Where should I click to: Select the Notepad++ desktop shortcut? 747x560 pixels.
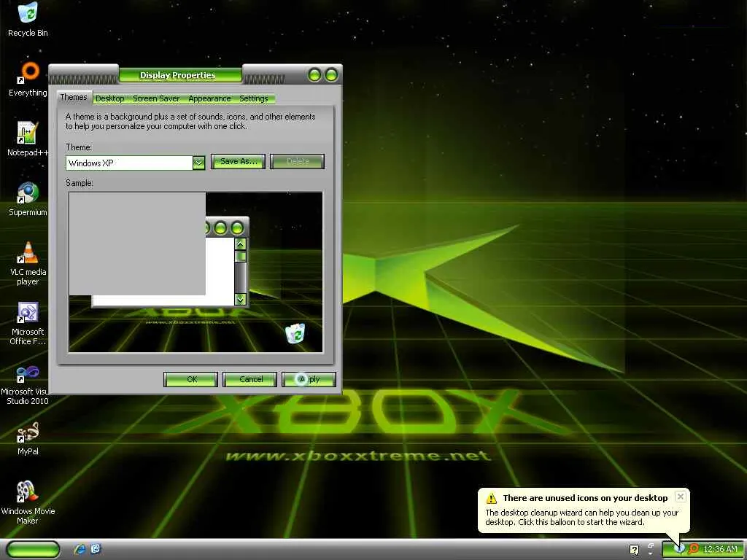point(28,139)
